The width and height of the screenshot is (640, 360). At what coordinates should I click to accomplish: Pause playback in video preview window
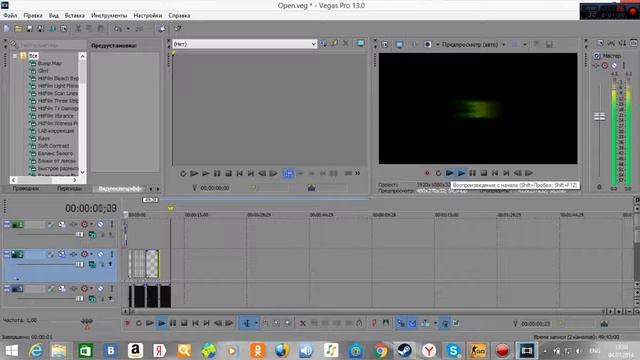[472, 173]
